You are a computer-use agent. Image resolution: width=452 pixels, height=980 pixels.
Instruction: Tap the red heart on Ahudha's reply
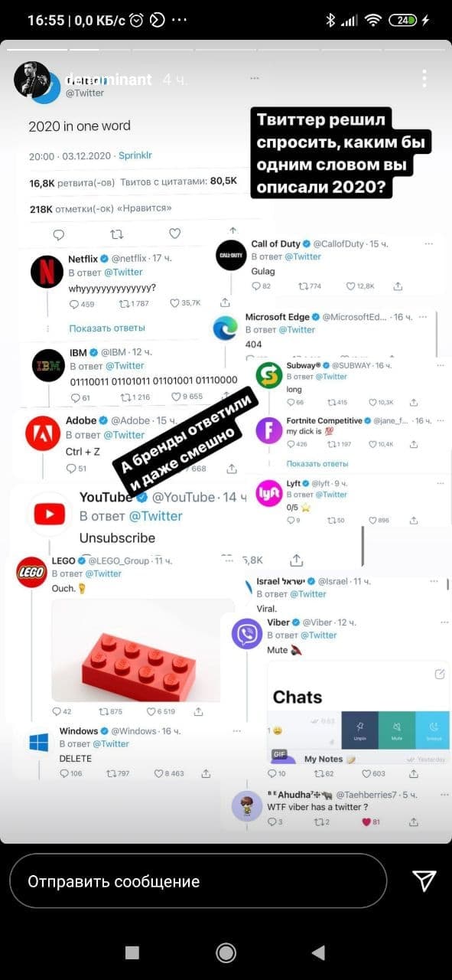pyautogui.click(x=366, y=822)
